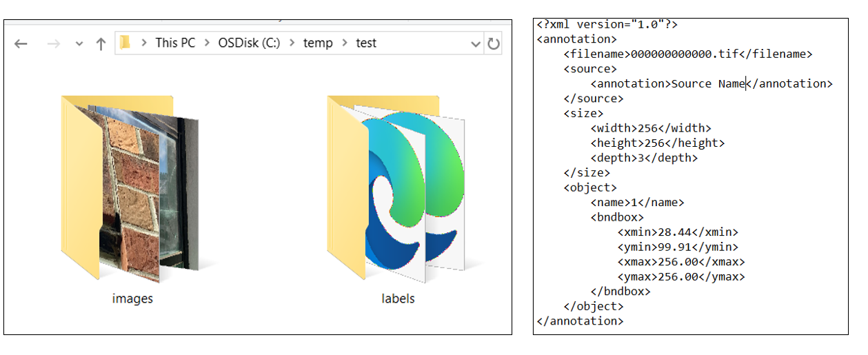Viewport: 868px width, 355px height.
Task: Click the opening bndbox tag
Action: [x=617, y=217]
